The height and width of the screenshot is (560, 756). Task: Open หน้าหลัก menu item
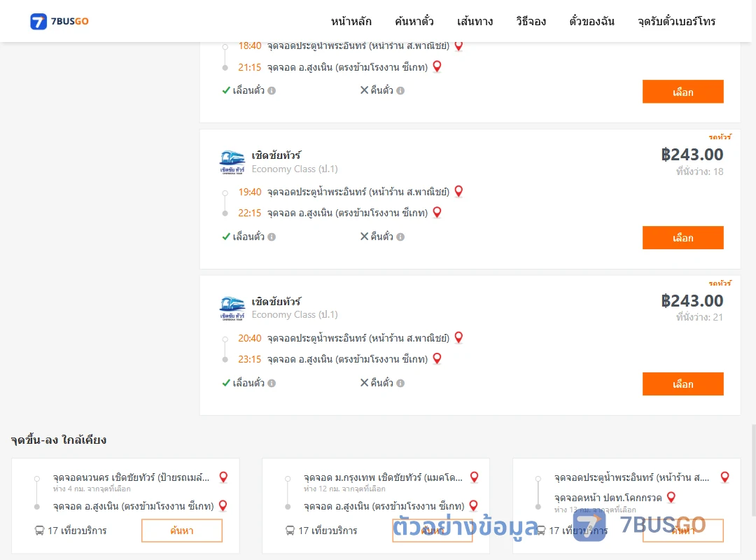pyautogui.click(x=351, y=21)
